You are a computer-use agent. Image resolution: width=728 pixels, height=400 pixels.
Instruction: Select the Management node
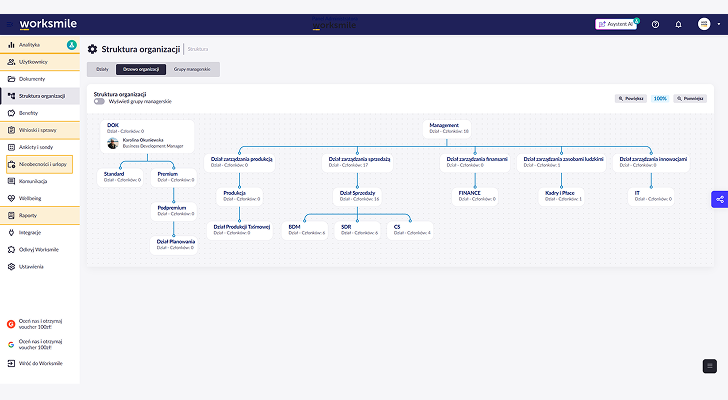pyautogui.click(x=447, y=129)
